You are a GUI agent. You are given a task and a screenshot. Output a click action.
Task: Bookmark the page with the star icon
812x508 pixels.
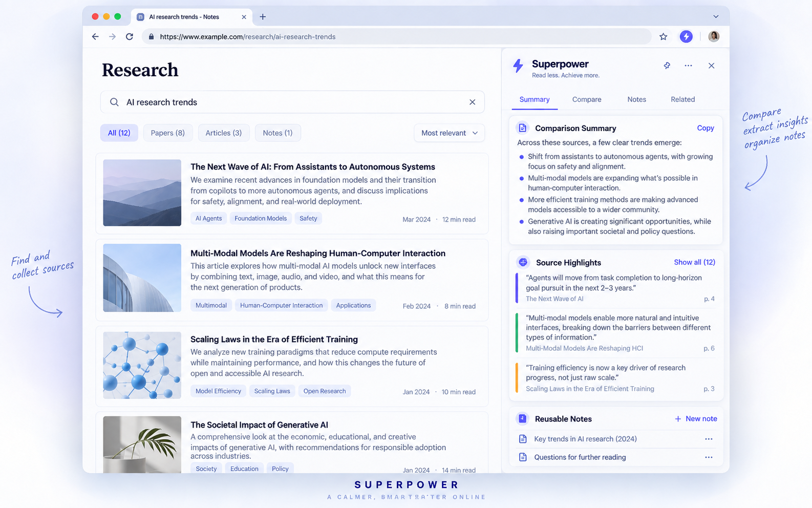point(664,36)
